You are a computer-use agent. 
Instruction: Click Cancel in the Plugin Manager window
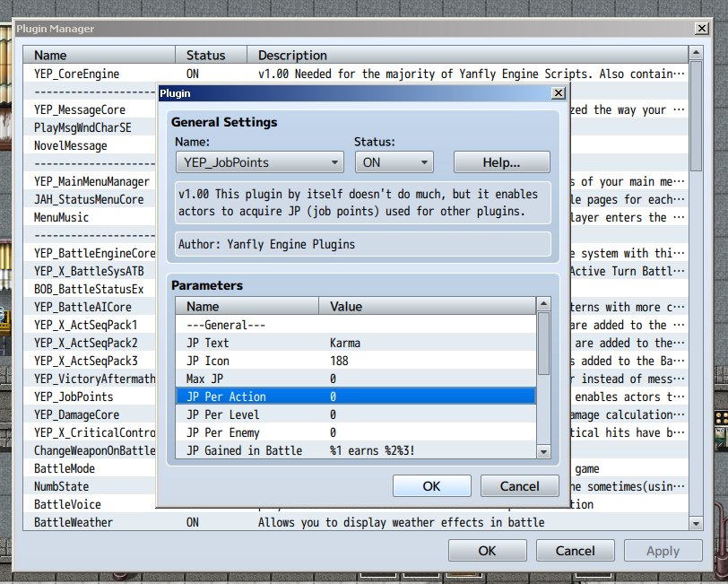click(x=576, y=551)
